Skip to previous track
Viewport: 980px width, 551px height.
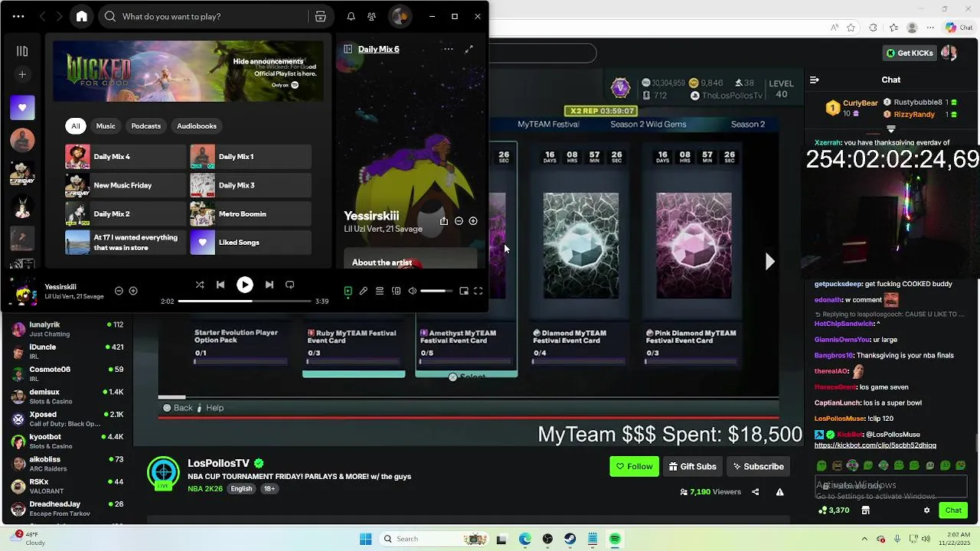click(x=220, y=285)
